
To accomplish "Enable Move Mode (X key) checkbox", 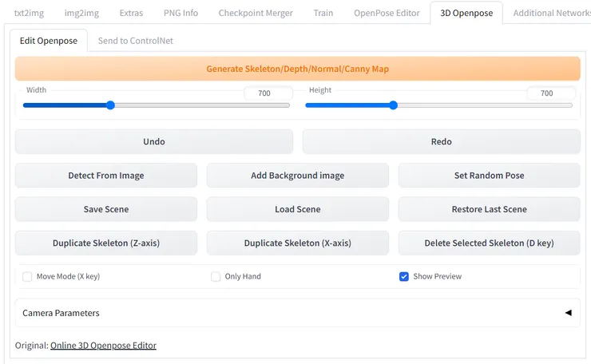I will 28,276.
